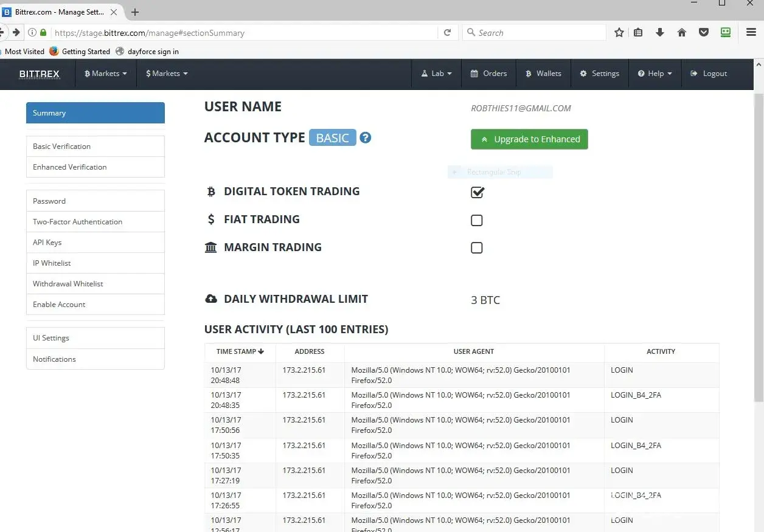
Task: Click the Firefox bookmark star icon
Action: 619,33
